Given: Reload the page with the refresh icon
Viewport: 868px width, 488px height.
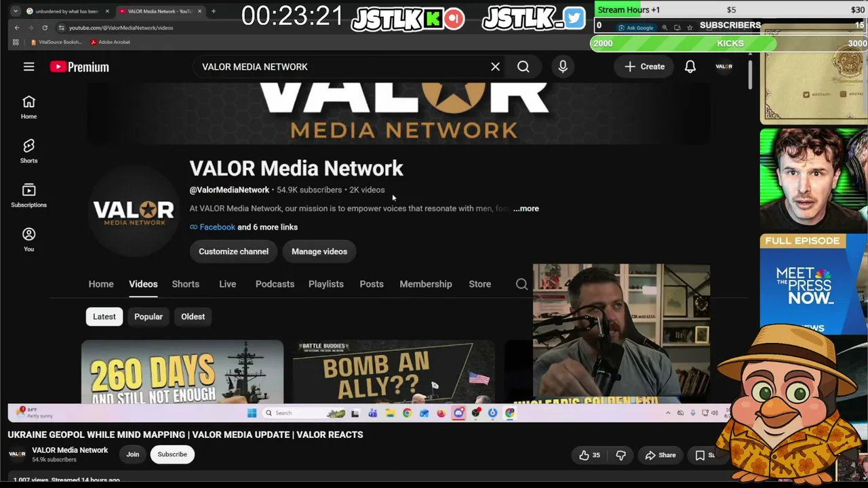Looking at the screenshot, I should click(x=45, y=28).
